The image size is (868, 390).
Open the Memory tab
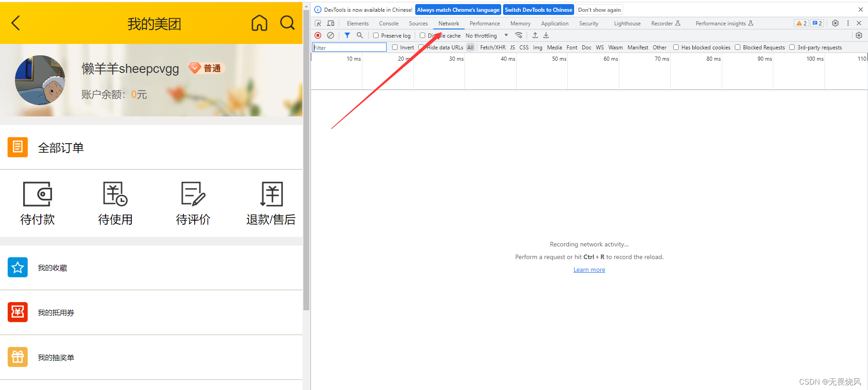tap(520, 24)
